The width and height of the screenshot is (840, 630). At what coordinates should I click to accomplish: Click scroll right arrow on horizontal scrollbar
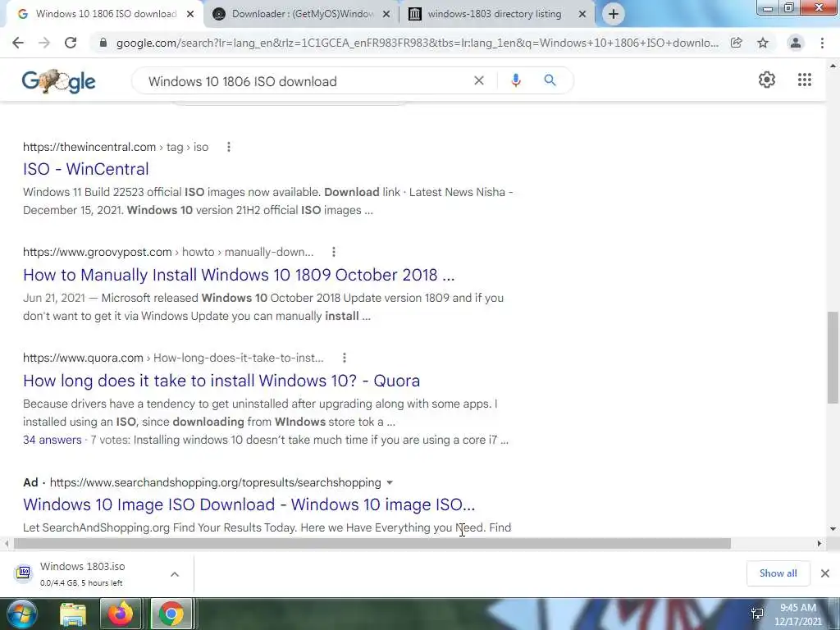click(x=819, y=544)
